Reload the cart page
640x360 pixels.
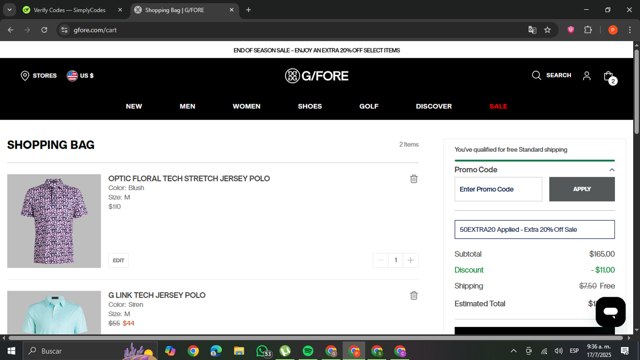coord(44,30)
